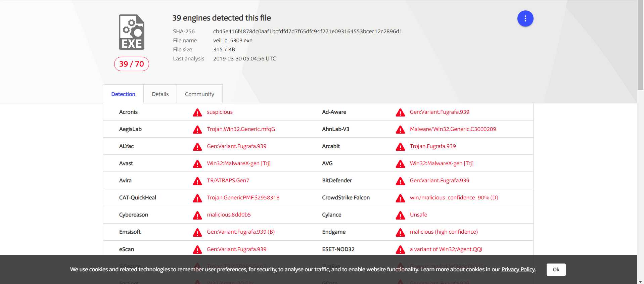Click the ESET-NOD32 engine name
This screenshot has height=284, width=644.
click(x=338, y=249)
